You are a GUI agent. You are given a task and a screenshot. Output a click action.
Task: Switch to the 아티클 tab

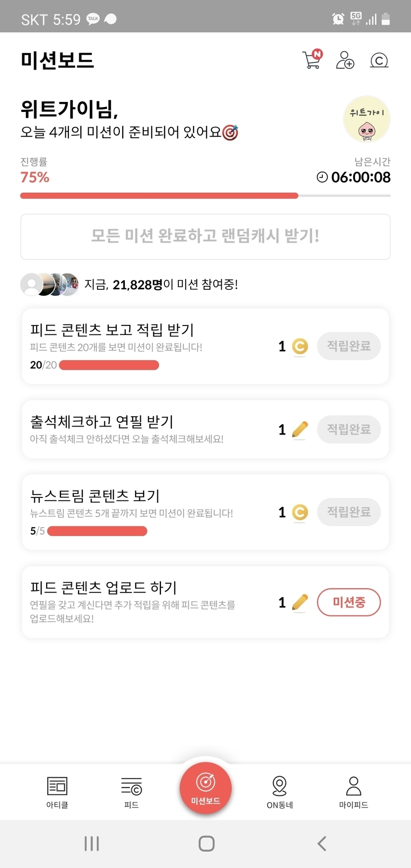[57, 792]
